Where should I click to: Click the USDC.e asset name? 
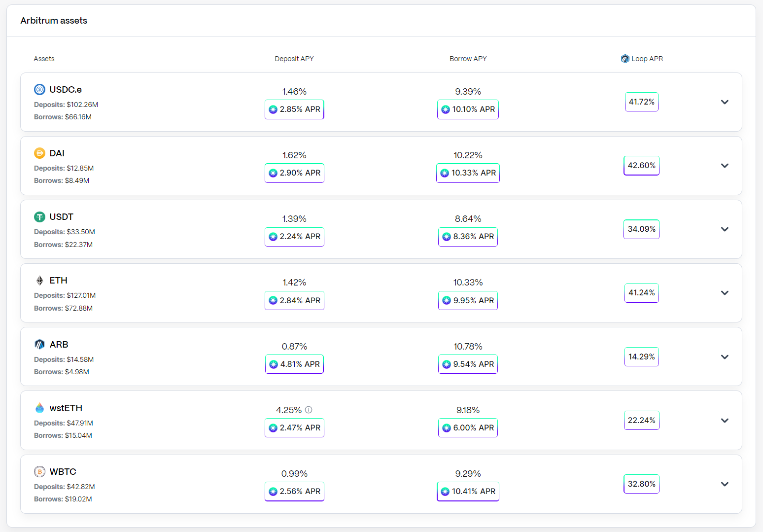tap(66, 89)
